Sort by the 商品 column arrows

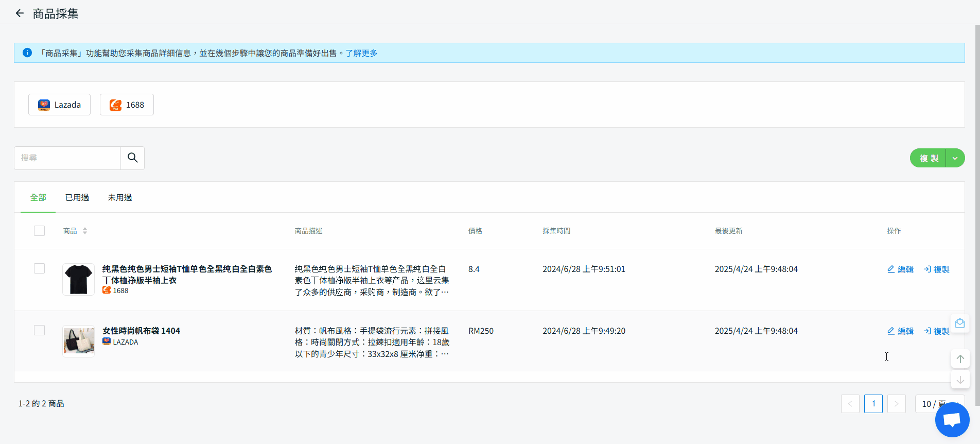(x=85, y=231)
